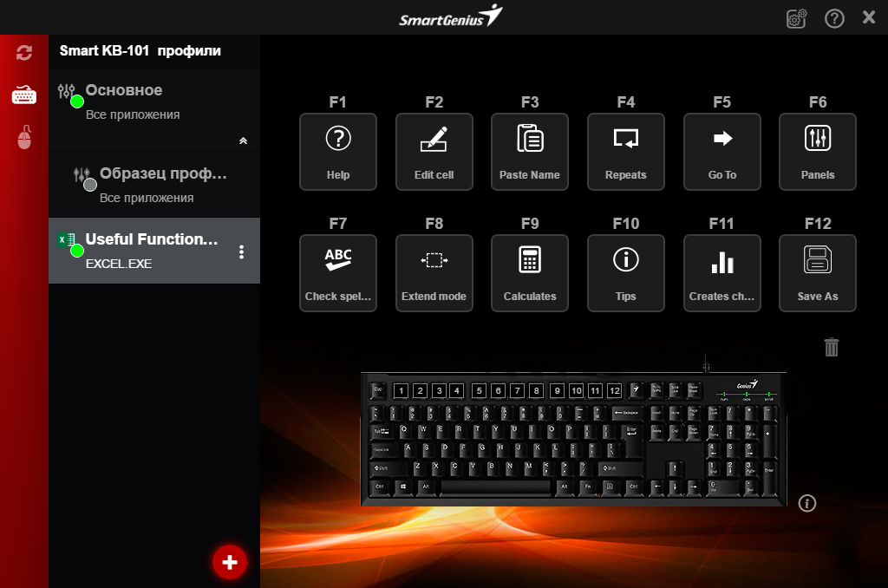Click the trash can delete icon

[x=832, y=347]
